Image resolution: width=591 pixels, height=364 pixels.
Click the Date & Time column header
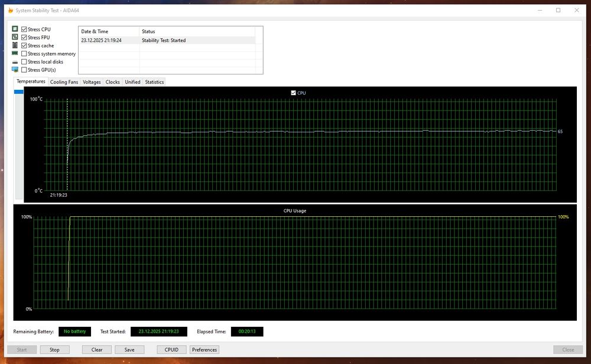click(109, 31)
